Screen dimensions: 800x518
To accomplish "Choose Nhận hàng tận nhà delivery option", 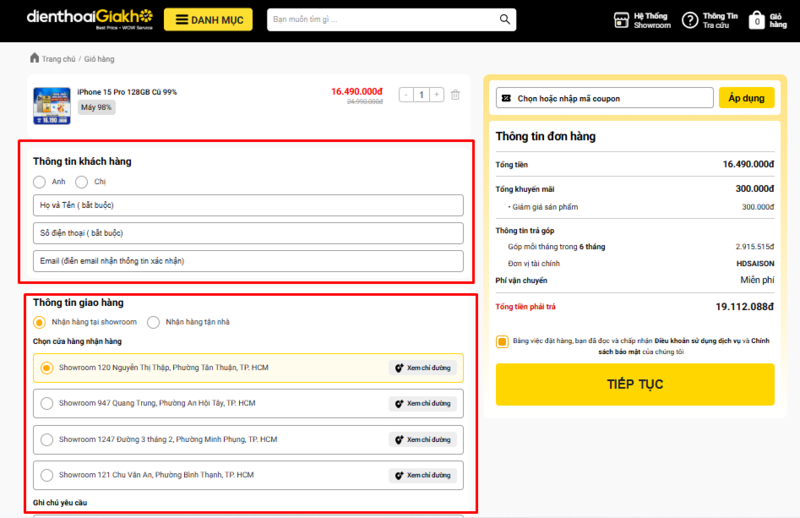I will coord(154,322).
